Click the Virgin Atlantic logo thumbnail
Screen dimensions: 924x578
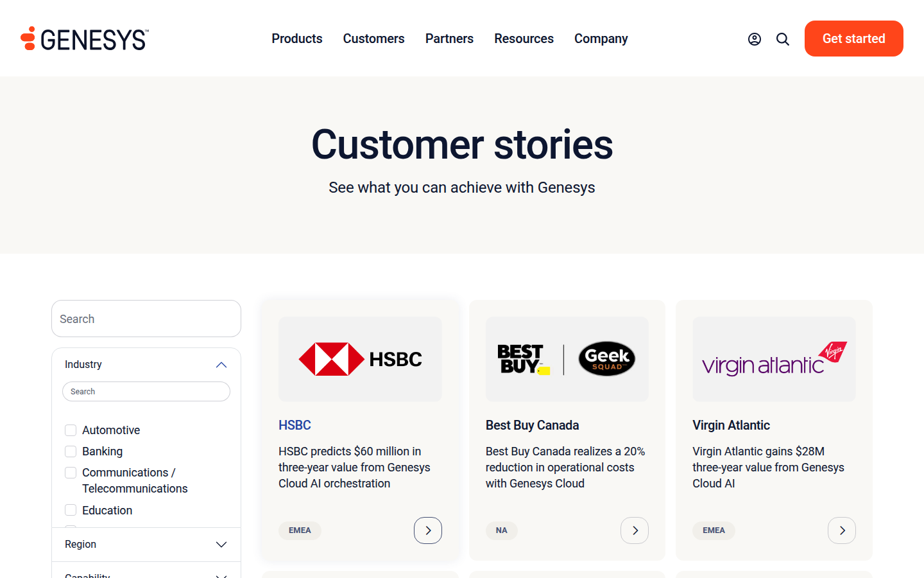[774, 359]
